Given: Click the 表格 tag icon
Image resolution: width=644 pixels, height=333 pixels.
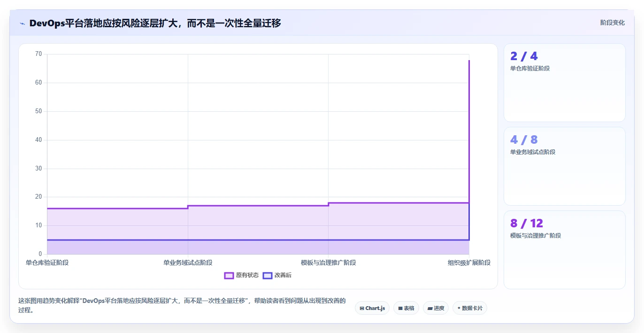Looking at the screenshot, I should point(400,309).
